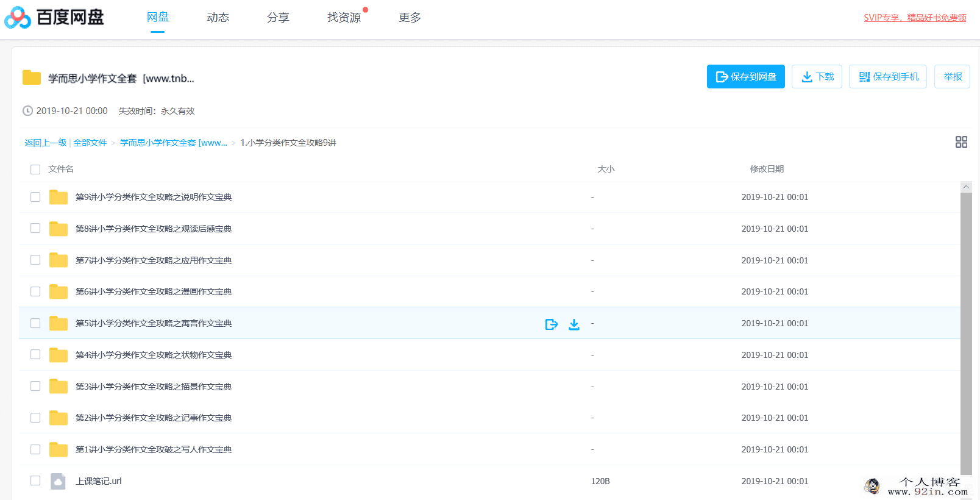Open the 更多 menu

point(410,18)
